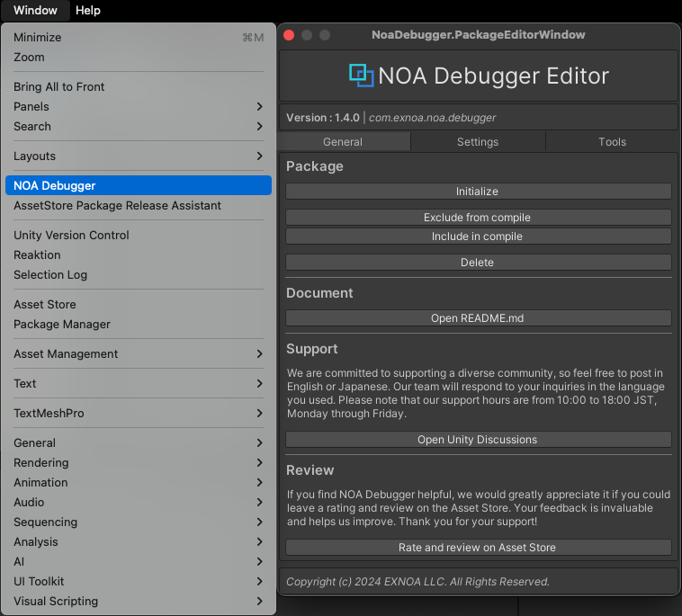This screenshot has height=616, width=682.
Task: Open Package Manager from menu
Action: [x=139, y=324]
